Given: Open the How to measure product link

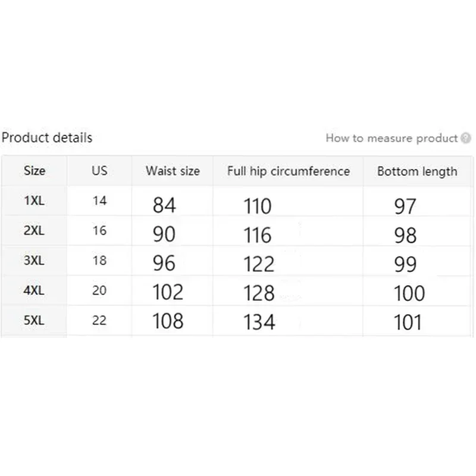Looking at the screenshot, I should click(x=392, y=138).
